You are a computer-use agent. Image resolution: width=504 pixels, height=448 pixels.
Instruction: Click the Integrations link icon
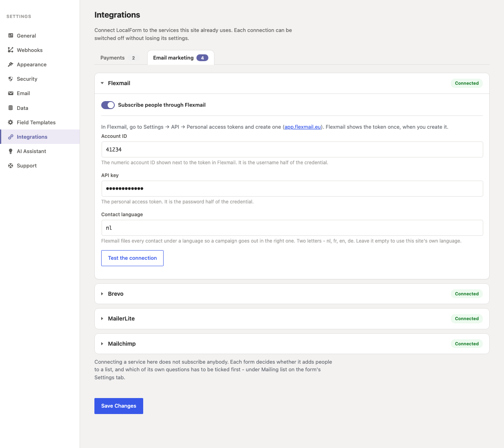coord(11,137)
